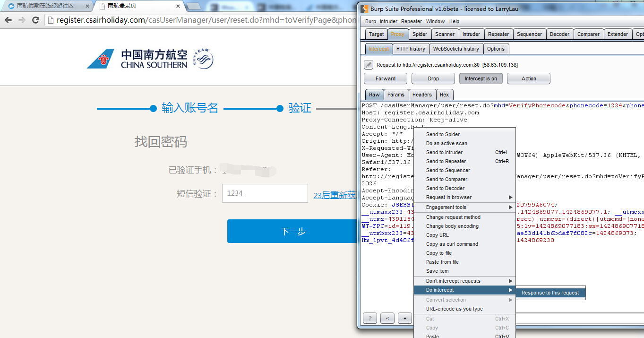This screenshot has height=338, width=644.
Task: Open the Window menu
Action: [x=435, y=21]
